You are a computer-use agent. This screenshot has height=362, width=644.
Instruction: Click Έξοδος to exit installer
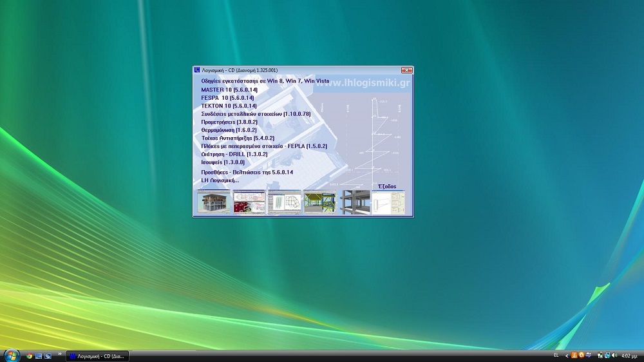pyautogui.click(x=387, y=186)
